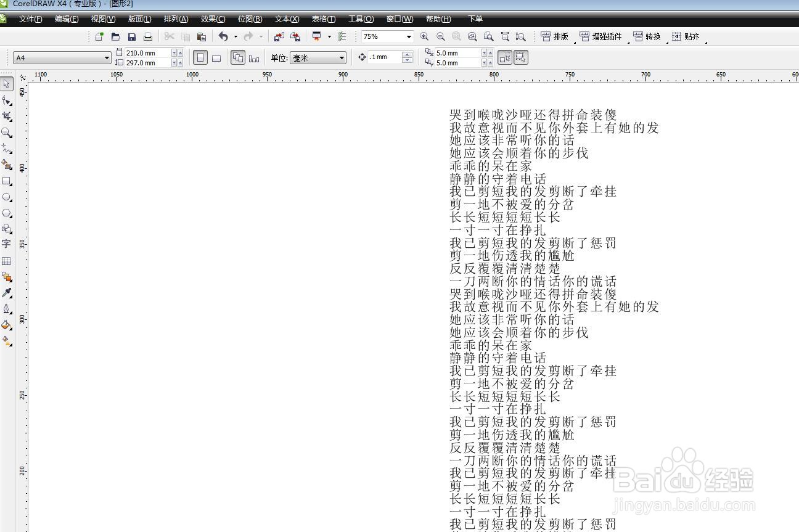
Task: Select the Rectangle tool
Action: coord(7,181)
